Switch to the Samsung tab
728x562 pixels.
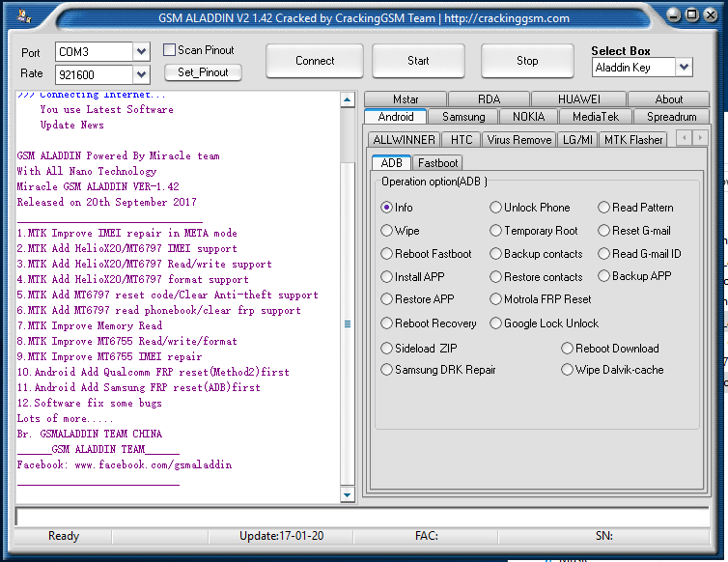[x=463, y=117]
